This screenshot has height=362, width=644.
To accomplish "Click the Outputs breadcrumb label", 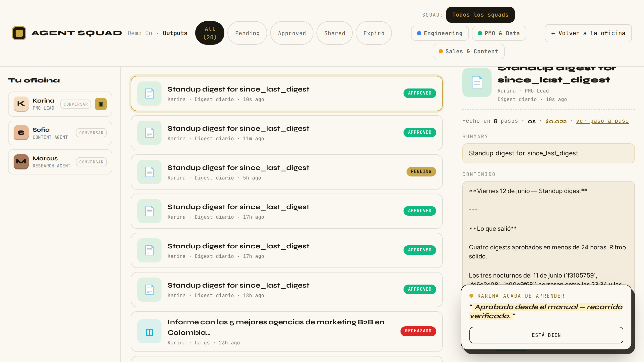I will pos(175,33).
